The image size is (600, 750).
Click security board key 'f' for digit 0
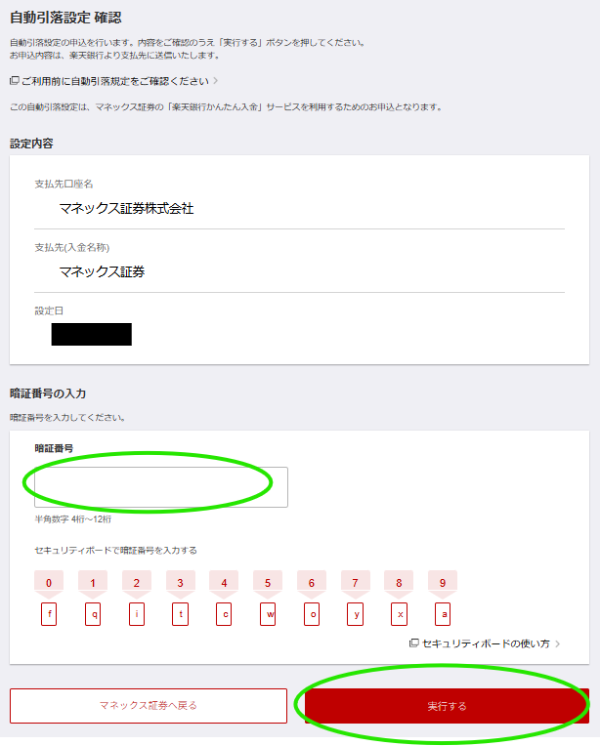[x=49, y=614]
